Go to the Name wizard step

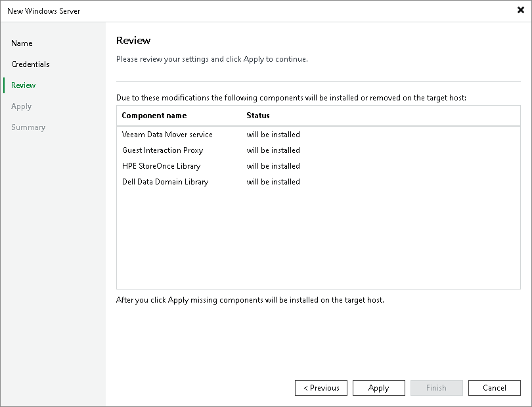[22, 43]
